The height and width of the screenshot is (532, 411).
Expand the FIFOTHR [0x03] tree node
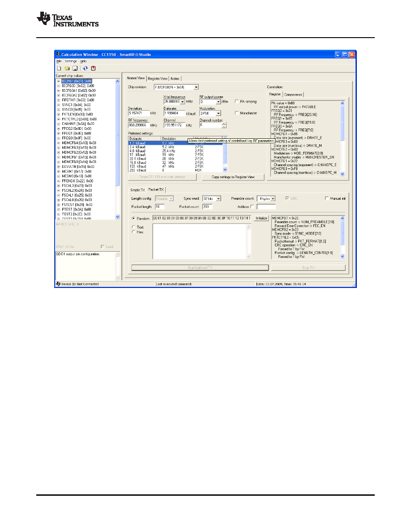point(59,100)
